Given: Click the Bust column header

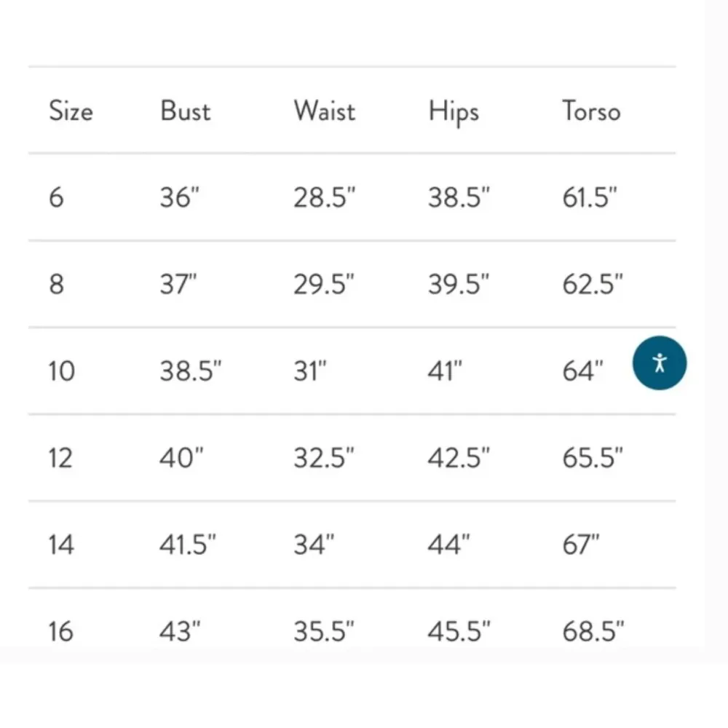Looking at the screenshot, I should click(x=185, y=111).
